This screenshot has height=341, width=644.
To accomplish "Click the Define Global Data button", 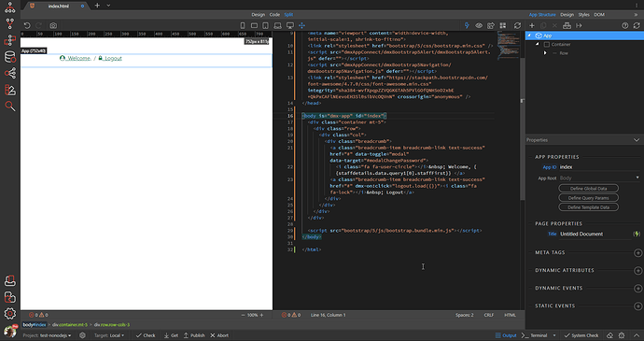I will (x=588, y=189).
